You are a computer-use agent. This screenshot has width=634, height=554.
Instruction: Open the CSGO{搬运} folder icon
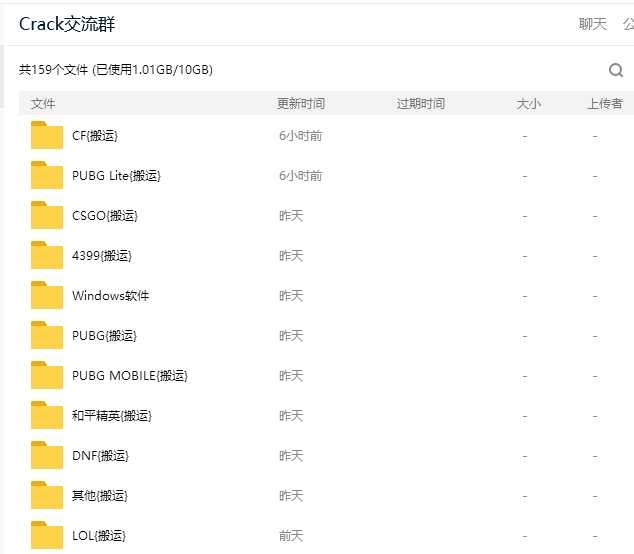47,215
